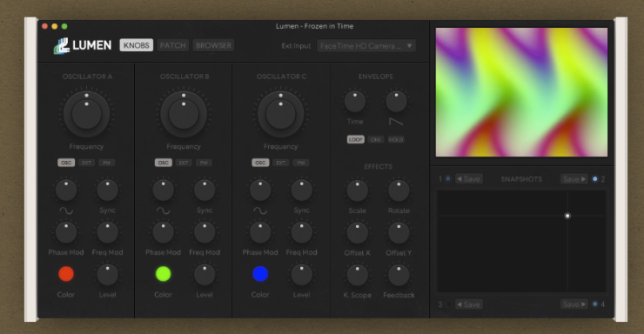Click snapshot 3 indicator dot
This screenshot has height=334, width=644.
(448, 304)
